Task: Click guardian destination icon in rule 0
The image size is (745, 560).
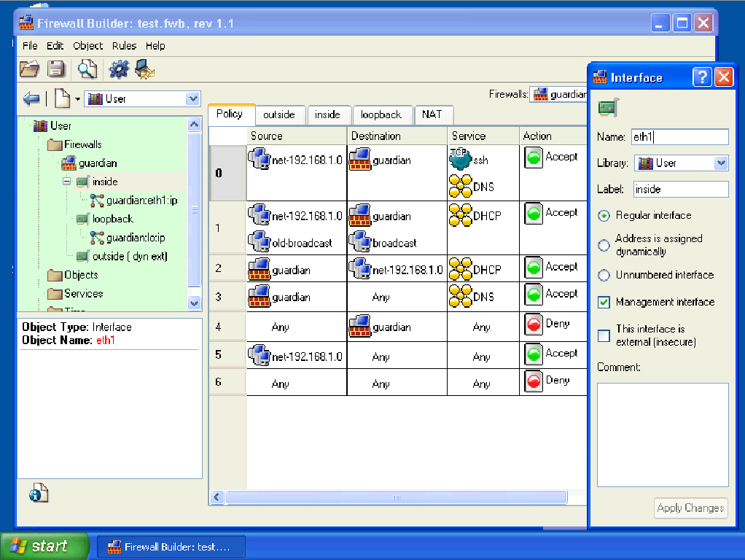Action: [360, 159]
